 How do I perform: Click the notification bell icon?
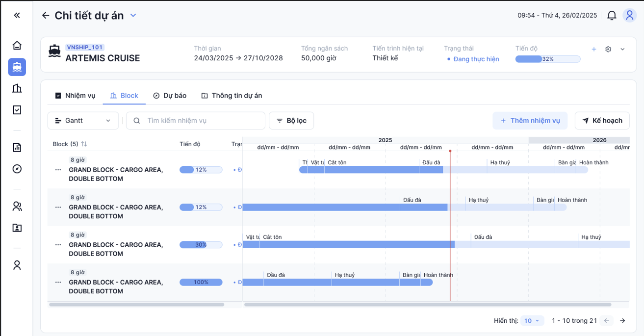pos(612,16)
